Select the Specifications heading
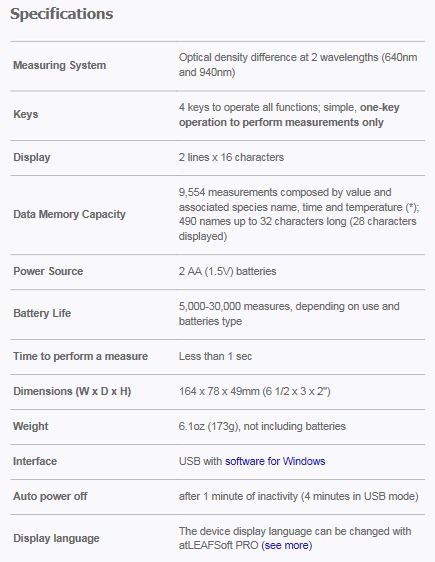The image size is (435, 562). [x=62, y=14]
